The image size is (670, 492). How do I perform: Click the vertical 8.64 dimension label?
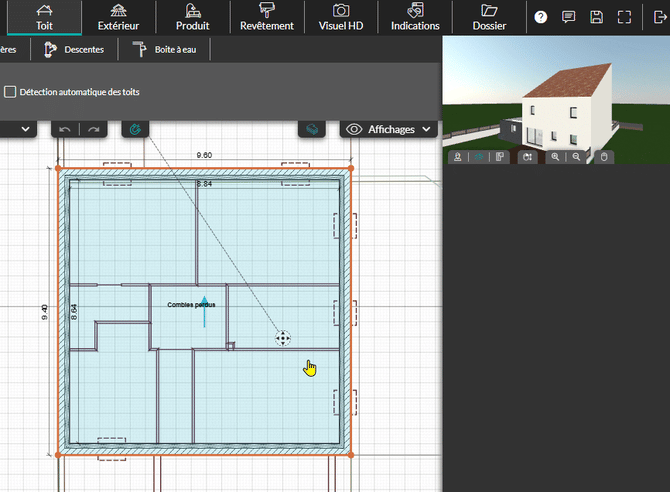(74, 312)
